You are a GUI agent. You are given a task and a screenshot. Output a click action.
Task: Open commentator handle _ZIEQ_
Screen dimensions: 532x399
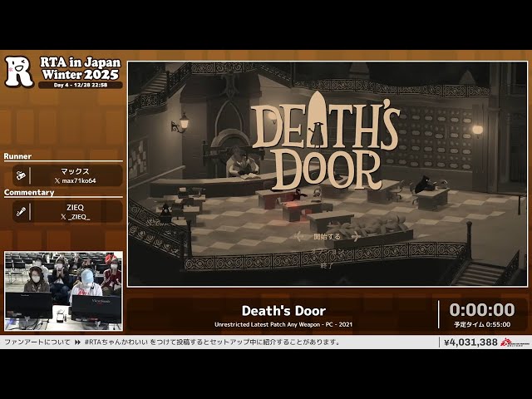[79, 217]
